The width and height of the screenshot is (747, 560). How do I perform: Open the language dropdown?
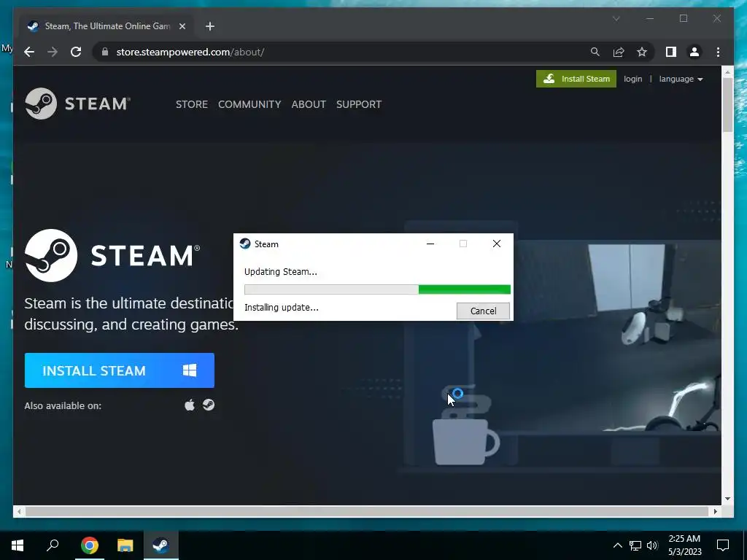[681, 79]
